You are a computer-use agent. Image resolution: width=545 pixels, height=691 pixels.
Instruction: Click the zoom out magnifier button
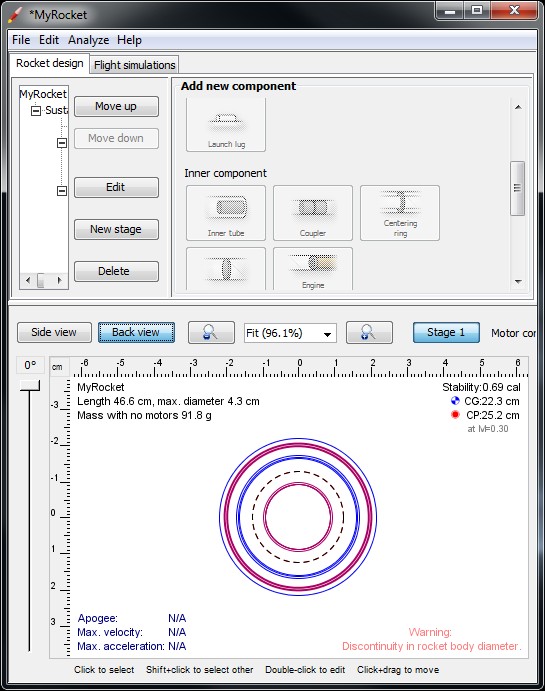(x=211, y=332)
